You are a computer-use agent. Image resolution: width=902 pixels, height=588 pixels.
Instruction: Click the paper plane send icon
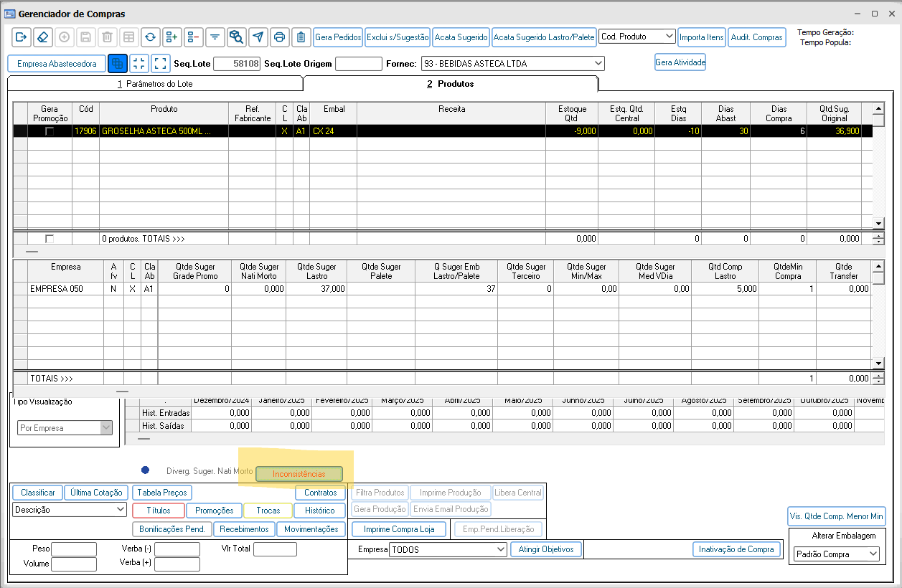[x=258, y=37]
